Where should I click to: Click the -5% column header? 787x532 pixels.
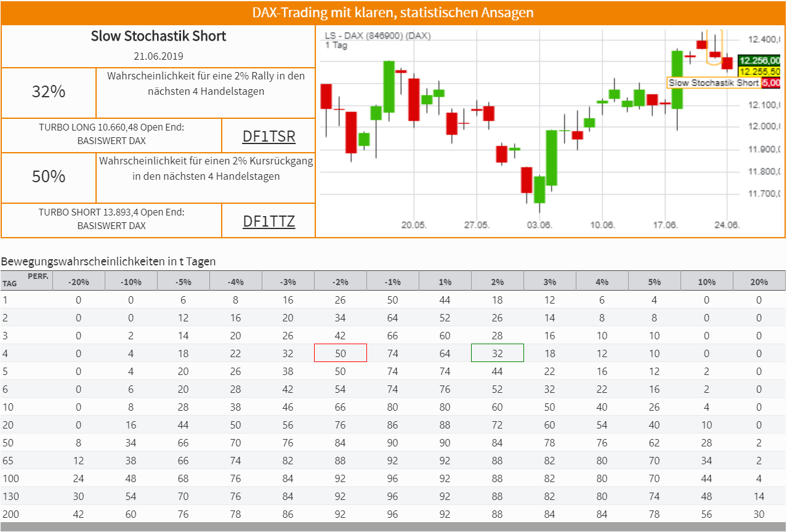[x=184, y=282]
